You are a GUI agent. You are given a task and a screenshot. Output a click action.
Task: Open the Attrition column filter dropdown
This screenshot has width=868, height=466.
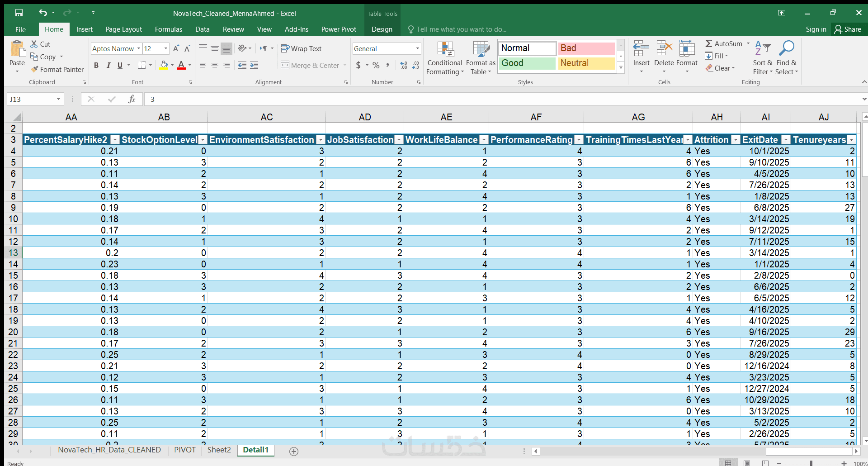point(736,140)
